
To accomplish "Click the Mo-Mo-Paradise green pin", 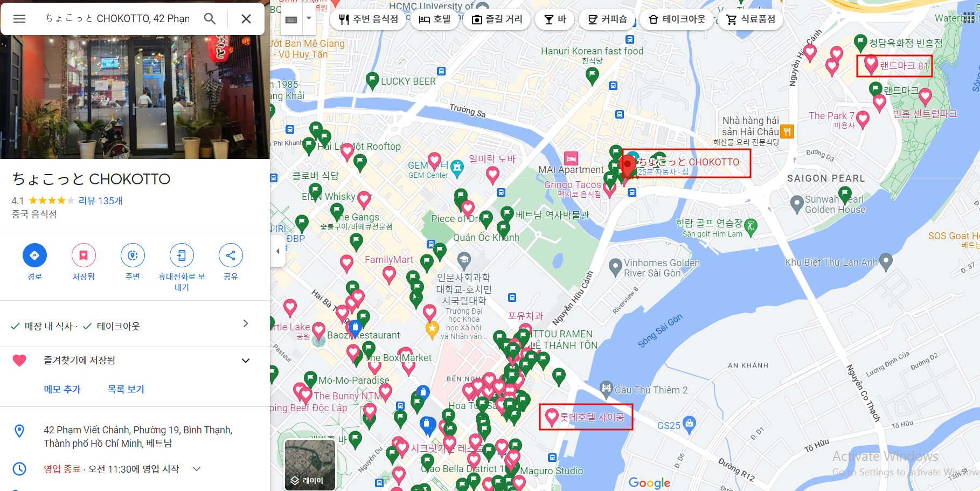I will click(x=310, y=380).
